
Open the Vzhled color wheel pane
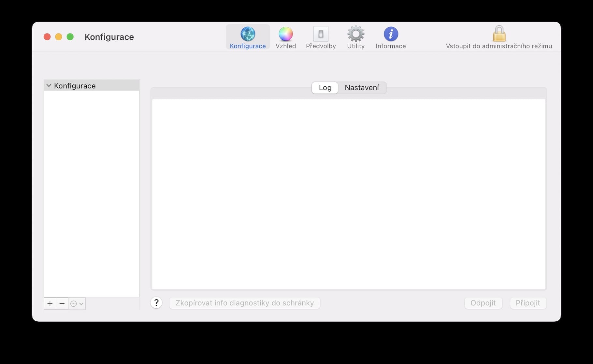click(286, 37)
